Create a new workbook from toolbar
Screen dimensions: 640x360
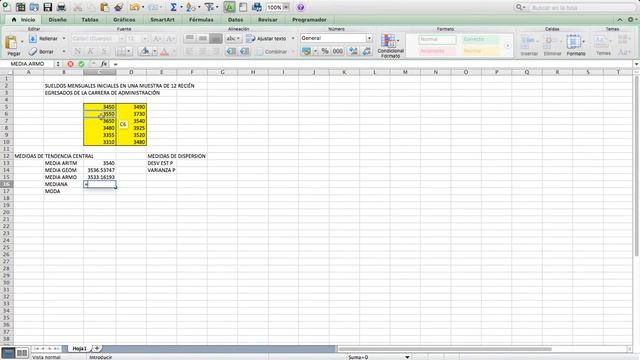pos(7,7)
